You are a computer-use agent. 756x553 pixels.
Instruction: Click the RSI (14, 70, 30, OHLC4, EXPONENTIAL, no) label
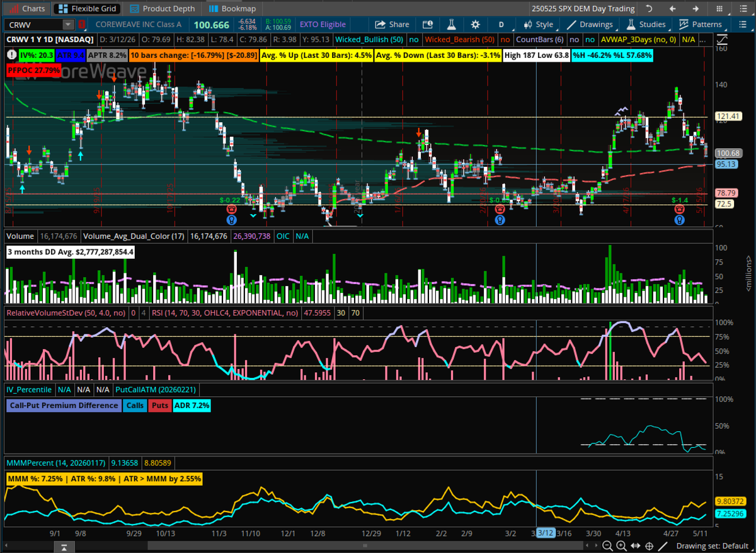point(224,312)
